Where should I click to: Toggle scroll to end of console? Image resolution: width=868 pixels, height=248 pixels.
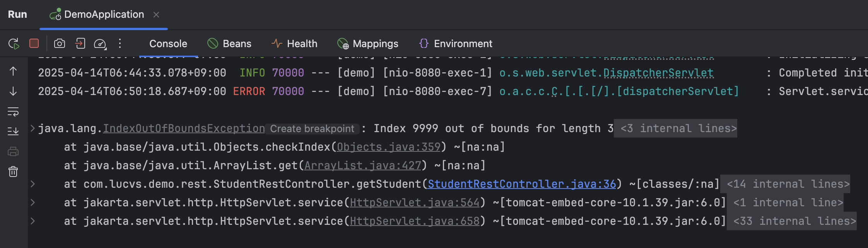point(13,132)
